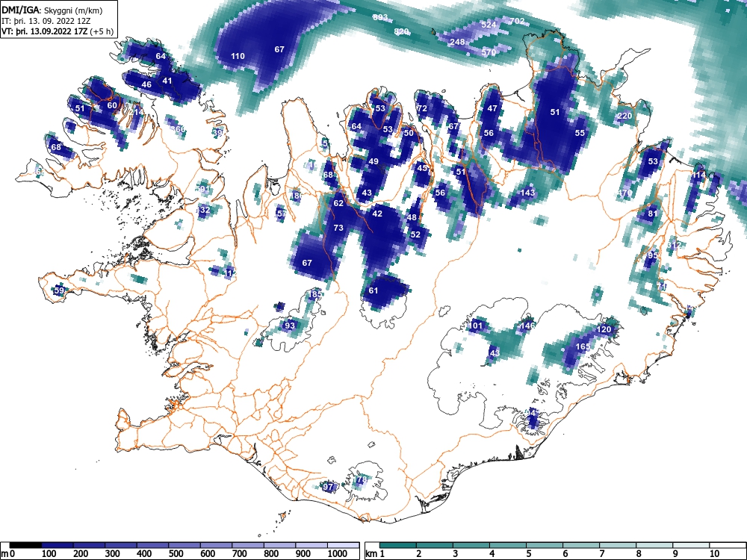
Task: Select the dark teal swatch between km 1 and 2
Action: [x=398, y=545]
